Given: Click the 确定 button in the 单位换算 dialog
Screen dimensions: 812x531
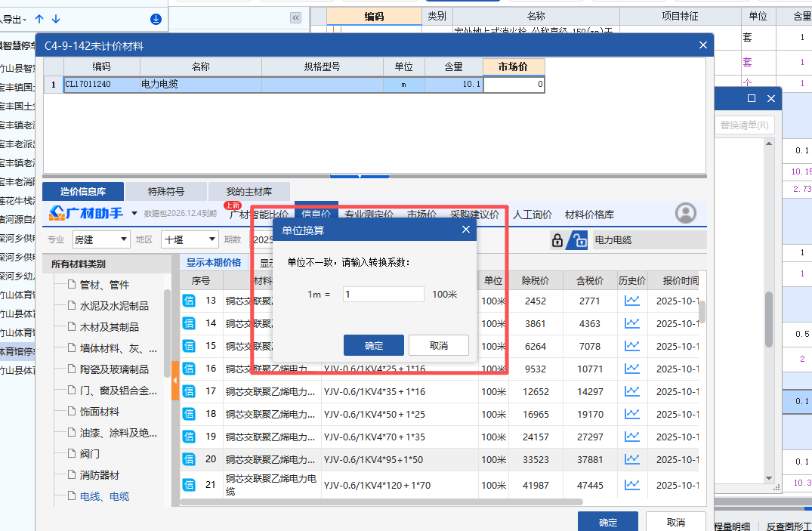Looking at the screenshot, I should tap(373, 344).
